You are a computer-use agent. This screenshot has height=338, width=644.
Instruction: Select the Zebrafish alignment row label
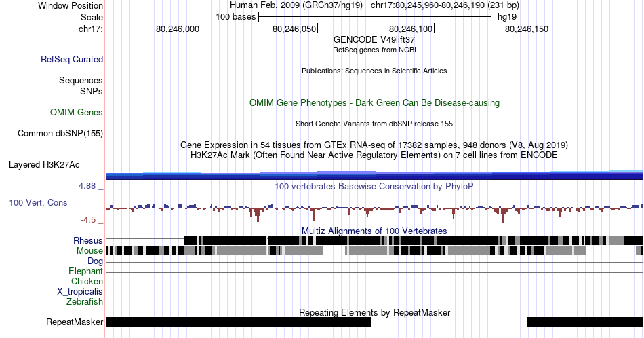click(x=85, y=301)
